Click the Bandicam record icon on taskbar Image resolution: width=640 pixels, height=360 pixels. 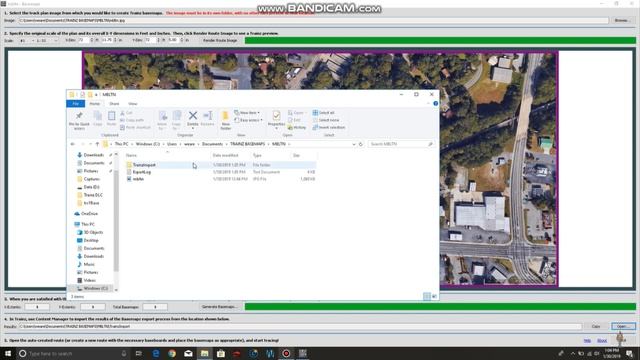[x=286, y=353]
